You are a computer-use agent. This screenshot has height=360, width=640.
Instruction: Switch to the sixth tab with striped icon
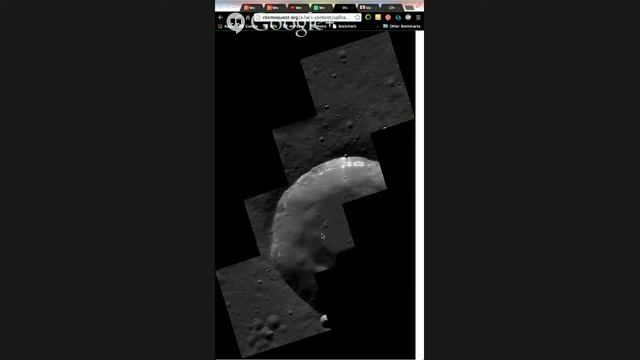pos(369,8)
